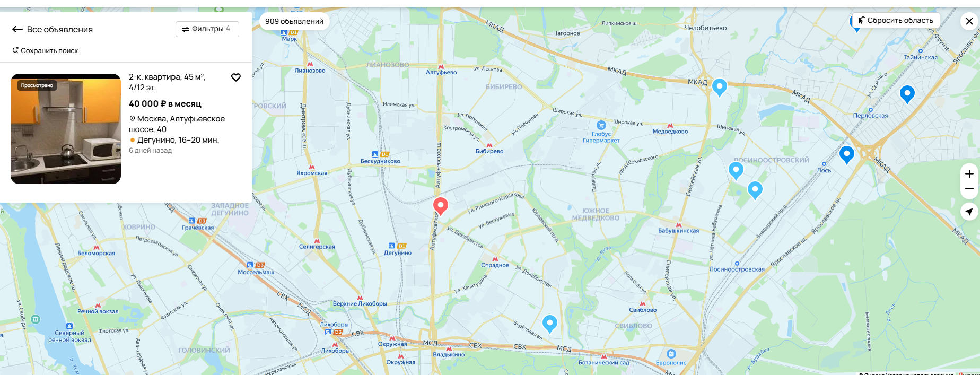Viewport: 980px width, 375px height.
Task: Select the light blue pin near МКАД
Action: point(720,87)
